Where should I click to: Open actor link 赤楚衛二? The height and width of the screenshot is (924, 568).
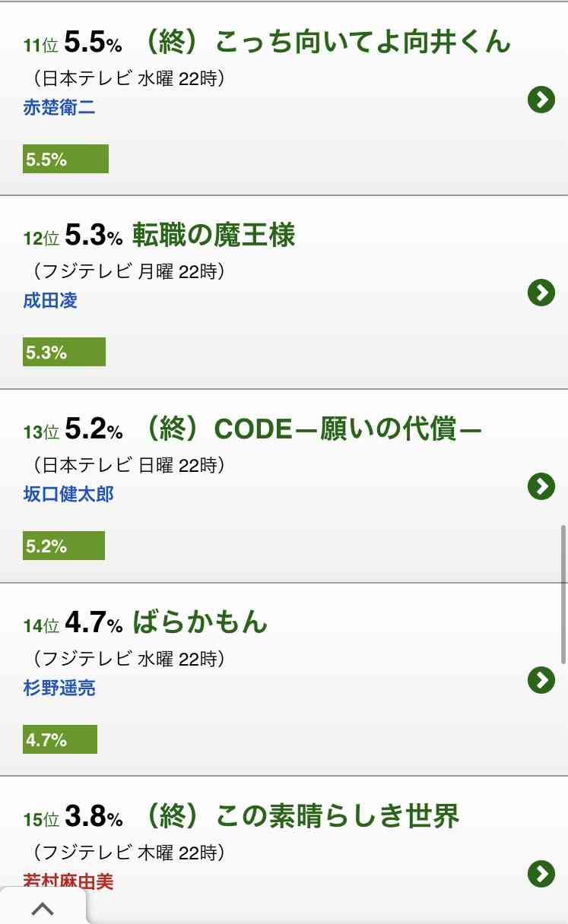[59, 107]
